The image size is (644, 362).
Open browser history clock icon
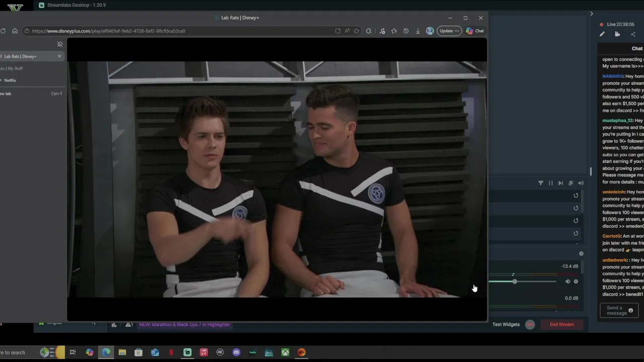click(x=406, y=31)
